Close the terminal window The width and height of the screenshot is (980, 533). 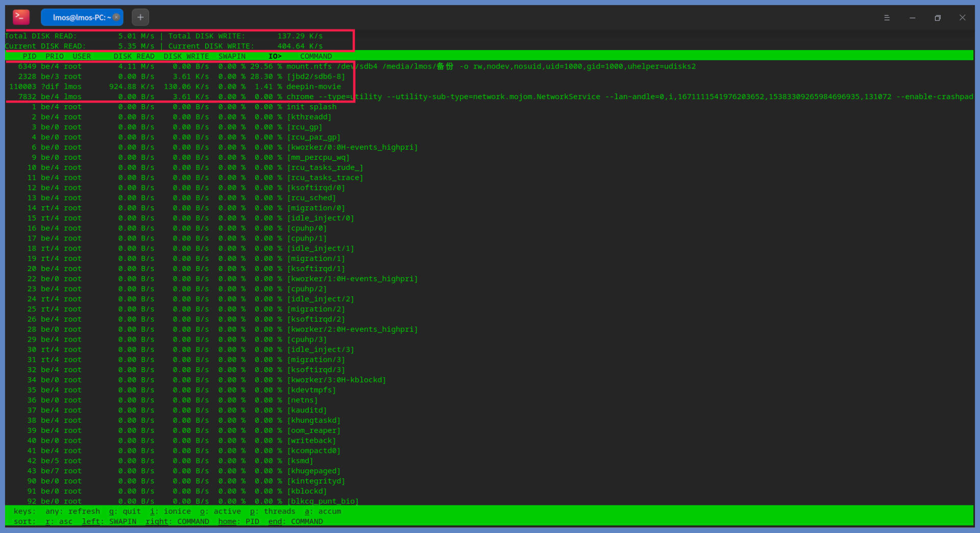coord(962,18)
